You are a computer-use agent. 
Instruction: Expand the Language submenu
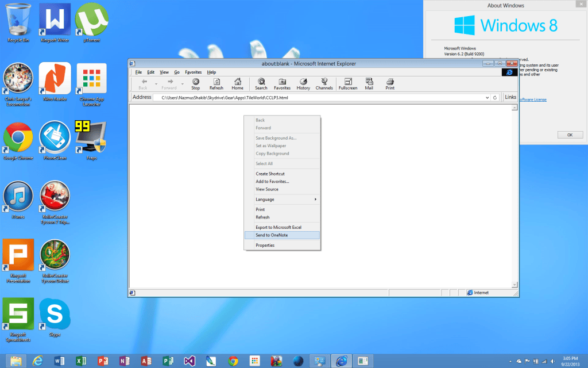[282, 200]
